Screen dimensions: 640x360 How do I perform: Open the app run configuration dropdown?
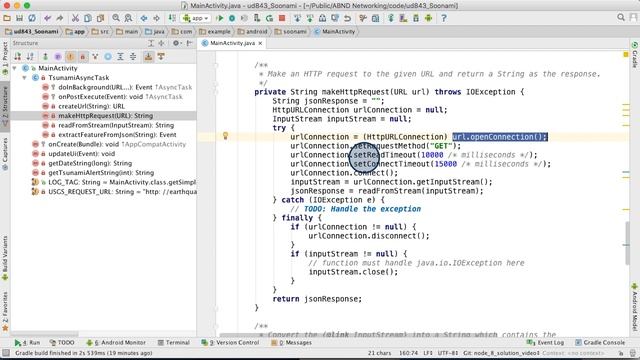(x=196, y=18)
